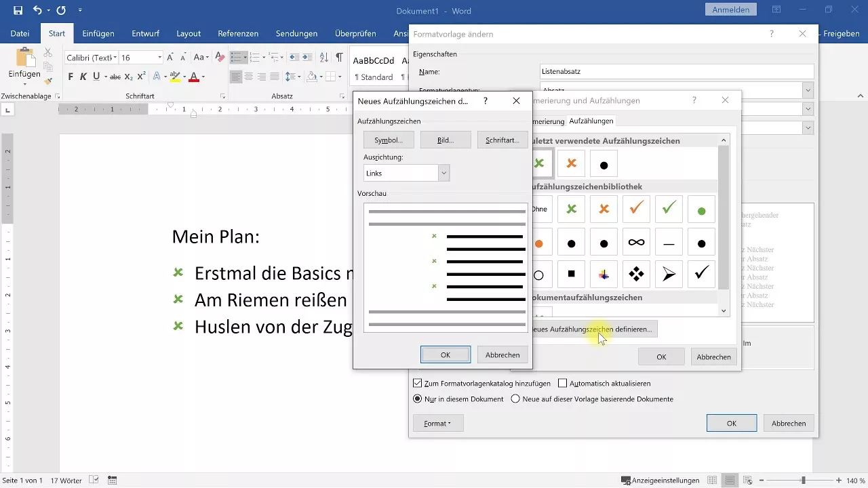Open the Referenzen ribbon tab
Viewport: 868px width, 488px height.
[x=238, y=33]
